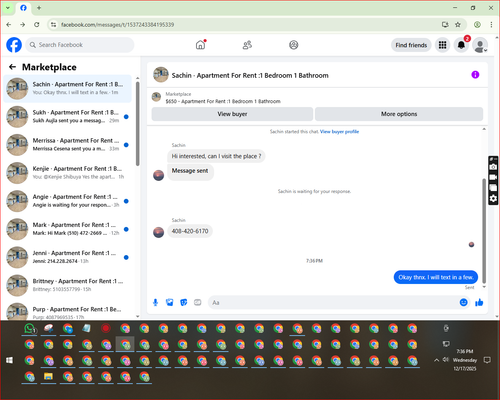Click the side panel gear settings icon

[x=493, y=199]
